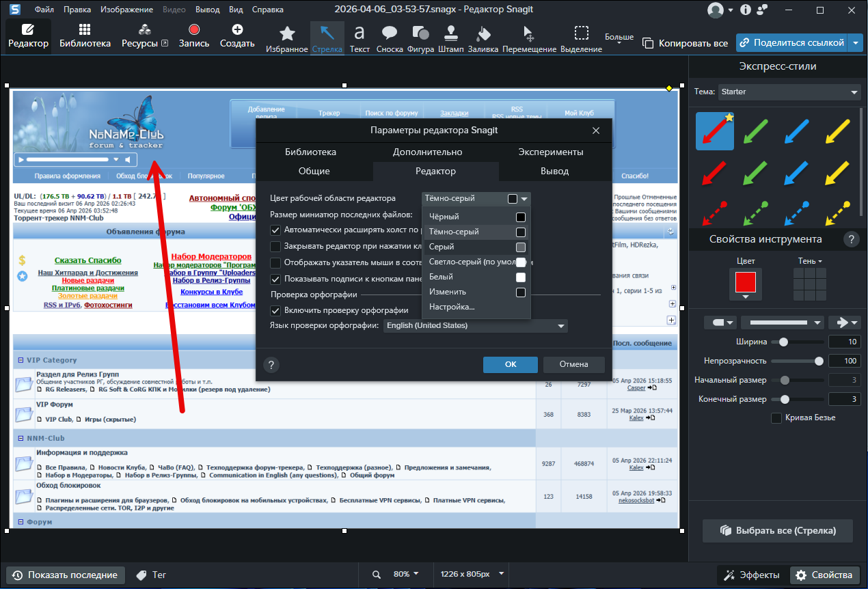This screenshot has height=589, width=868.
Task: Open Share link dropdown arrow
Action: (857, 43)
